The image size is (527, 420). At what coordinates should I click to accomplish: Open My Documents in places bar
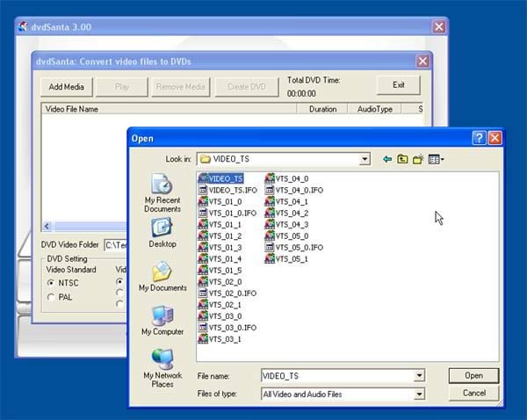[x=162, y=277]
